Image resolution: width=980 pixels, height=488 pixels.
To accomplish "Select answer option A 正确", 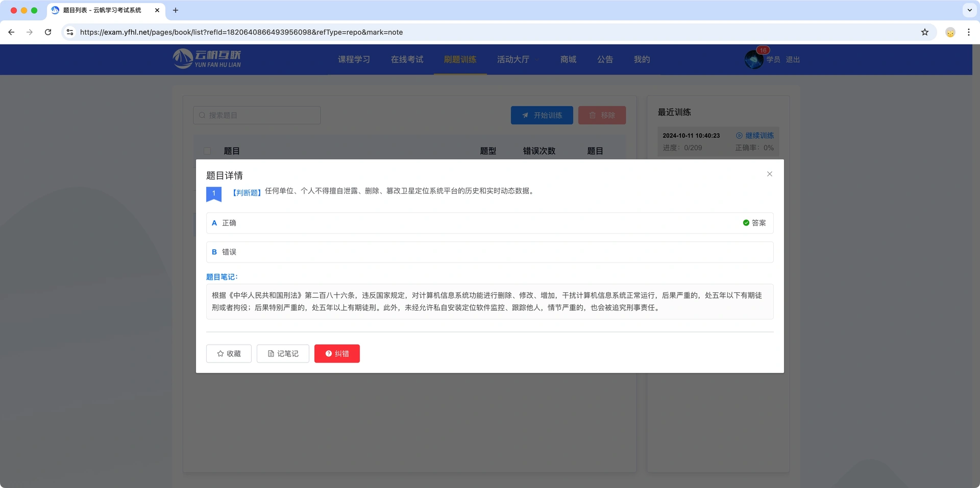I will pyautogui.click(x=489, y=223).
